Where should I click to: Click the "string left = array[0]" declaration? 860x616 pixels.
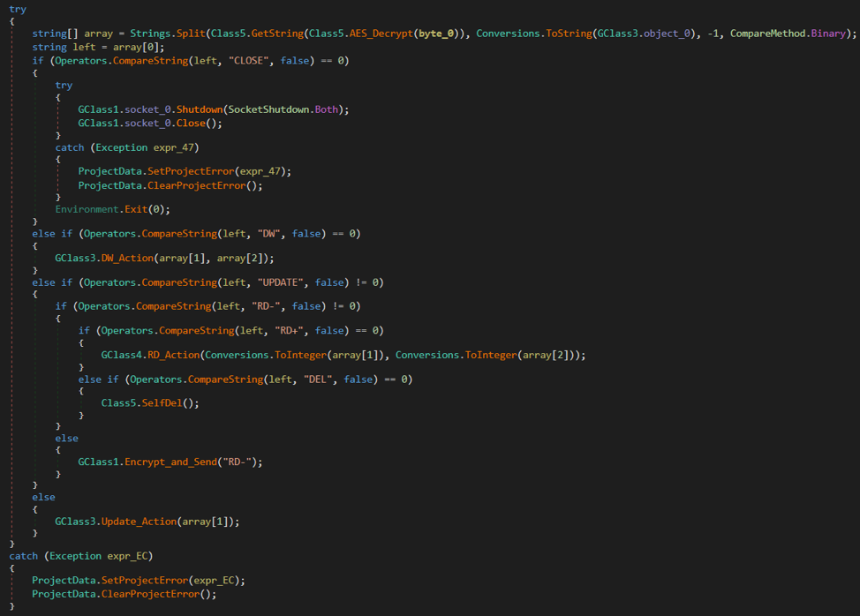pyautogui.click(x=98, y=47)
